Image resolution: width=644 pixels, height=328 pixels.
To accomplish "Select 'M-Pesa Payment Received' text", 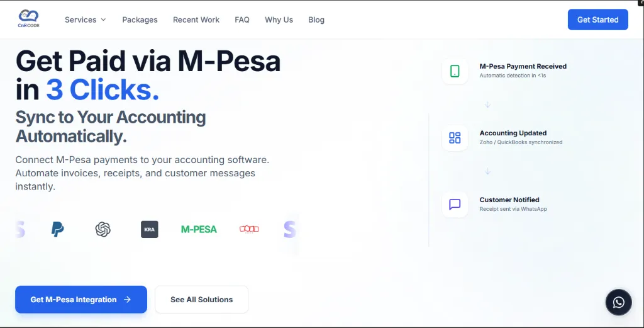I will coord(523,66).
